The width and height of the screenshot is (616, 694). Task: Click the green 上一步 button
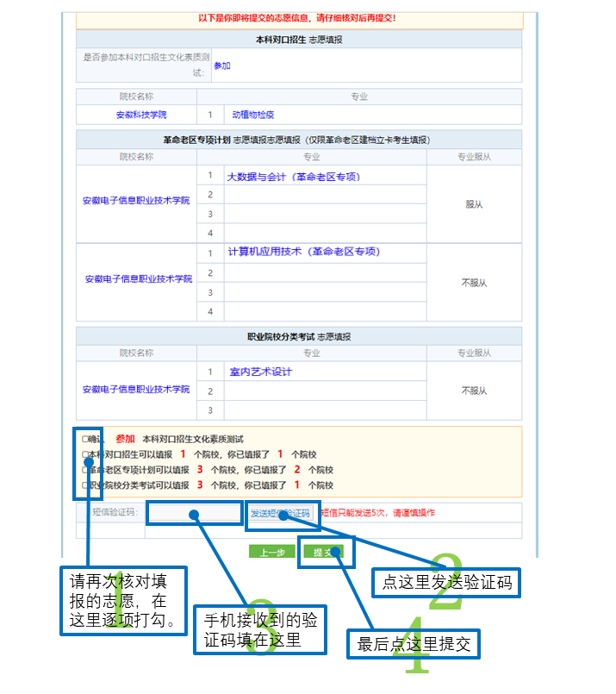(x=271, y=552)
